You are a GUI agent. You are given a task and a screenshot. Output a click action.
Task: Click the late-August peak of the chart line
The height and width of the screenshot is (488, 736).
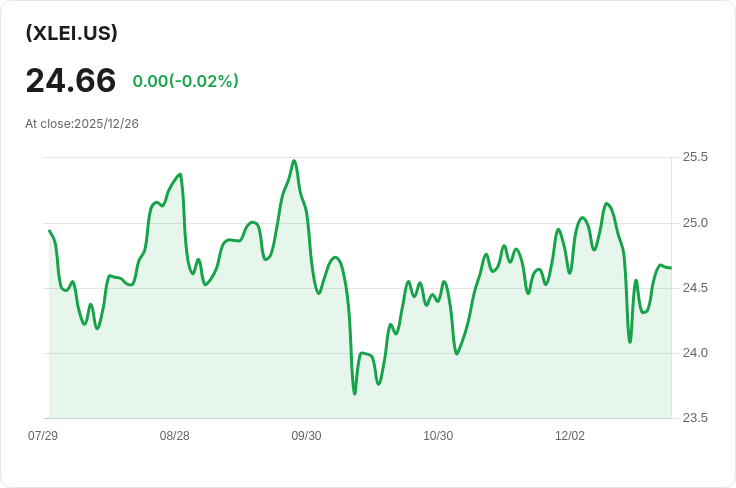pos(180,175)
